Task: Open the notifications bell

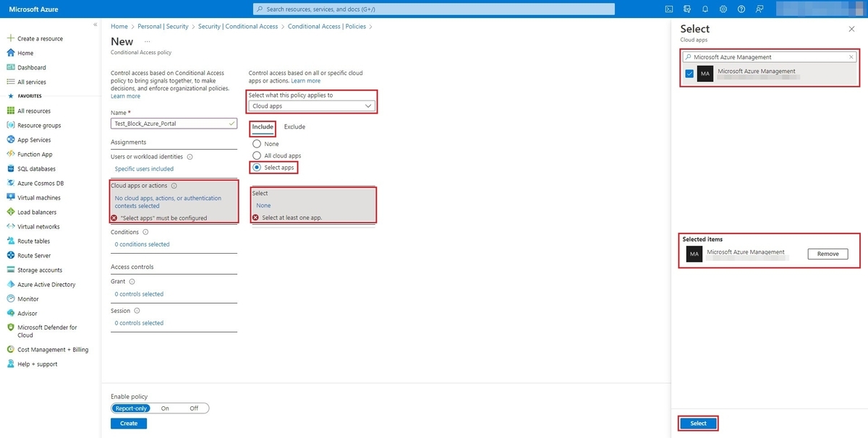Action: (x=705, y=9)
